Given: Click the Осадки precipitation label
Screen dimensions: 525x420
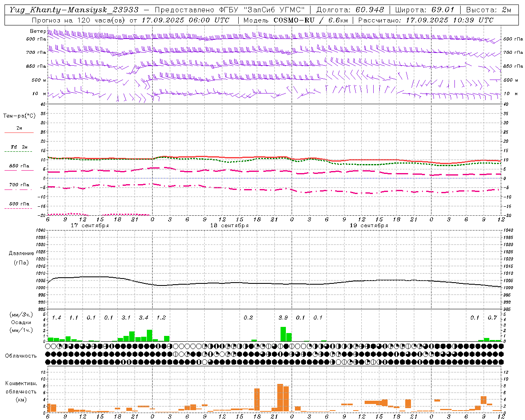Looking at the screenshot, I should 21,322.
